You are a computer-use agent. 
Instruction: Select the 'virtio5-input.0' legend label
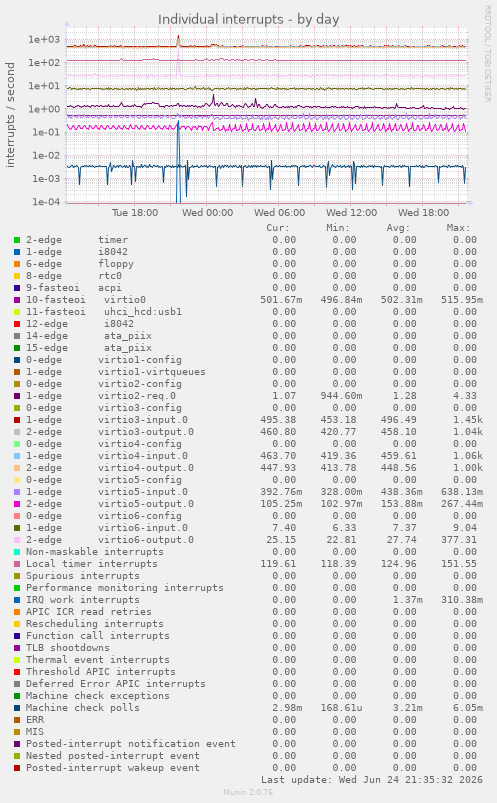click(143, 492)
